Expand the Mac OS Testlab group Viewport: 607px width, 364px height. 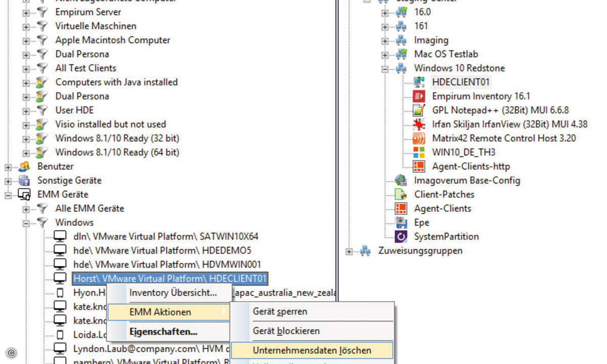tap(385, 55)
